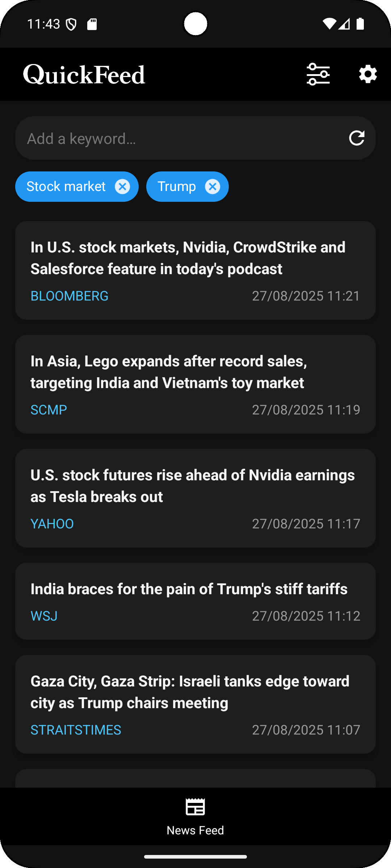Tap the News Feed tab icon
The image size is (391, 868).
pos(195,807)
